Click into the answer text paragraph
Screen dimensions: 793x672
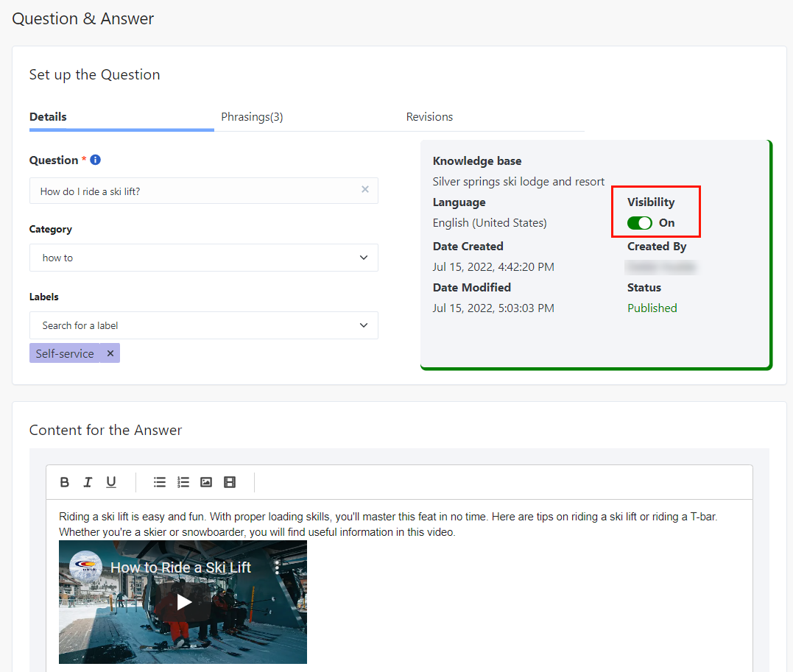[388, 524]
